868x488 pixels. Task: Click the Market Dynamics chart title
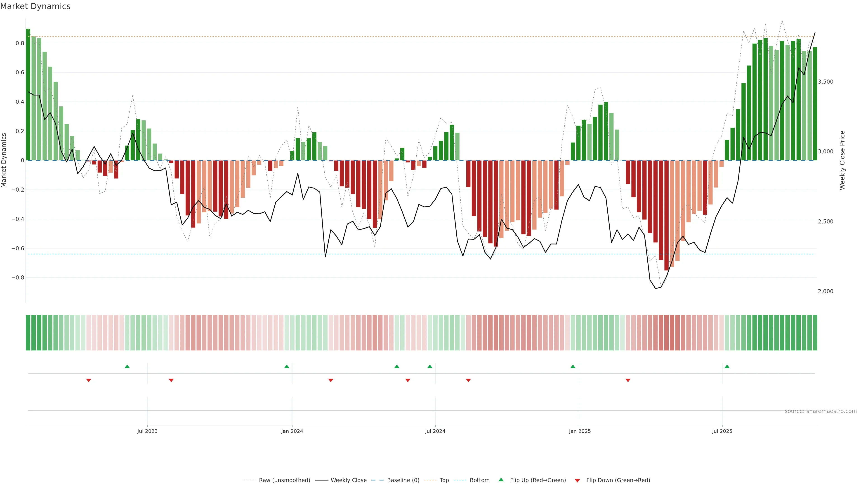coord(35,6)
